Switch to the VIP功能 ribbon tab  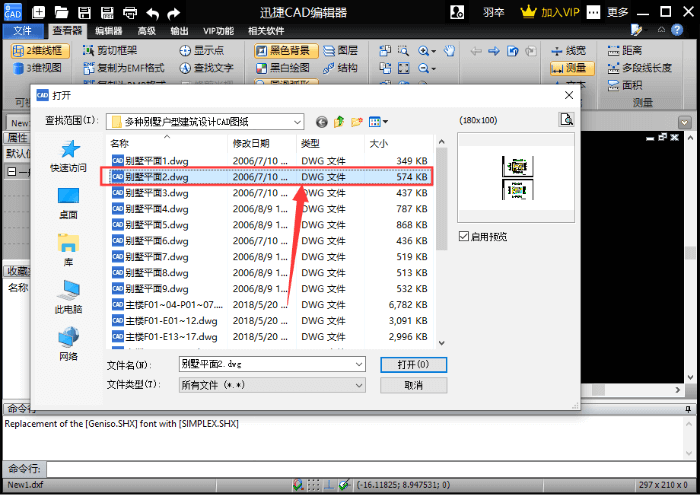coord(218,31)
